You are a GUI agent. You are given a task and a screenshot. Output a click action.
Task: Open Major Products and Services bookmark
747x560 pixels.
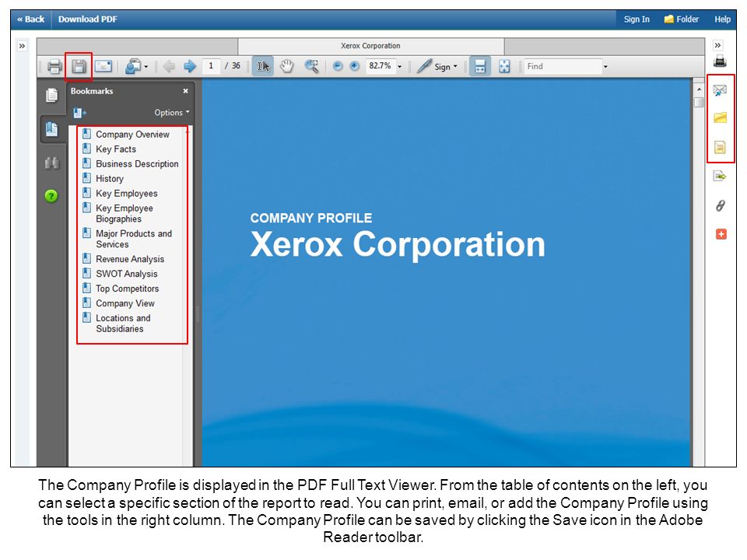pos(134,239)
